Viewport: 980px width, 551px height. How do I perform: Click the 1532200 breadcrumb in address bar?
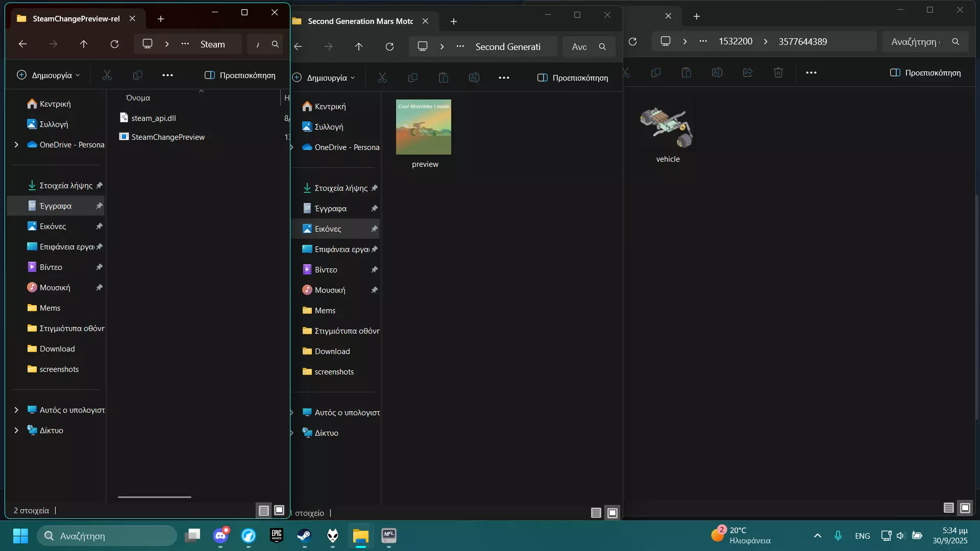735,41
